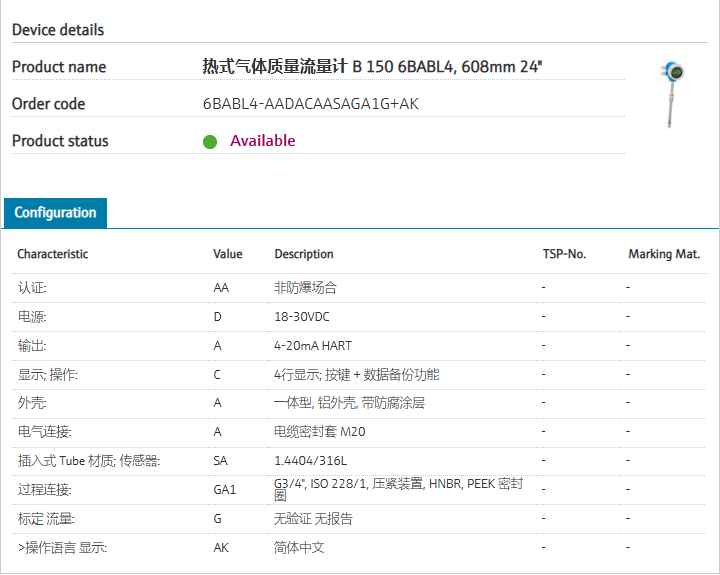Select the 电缆密封套 M20 description
The width and height of the screenshot is (720, 575).
tap(321, 432)
